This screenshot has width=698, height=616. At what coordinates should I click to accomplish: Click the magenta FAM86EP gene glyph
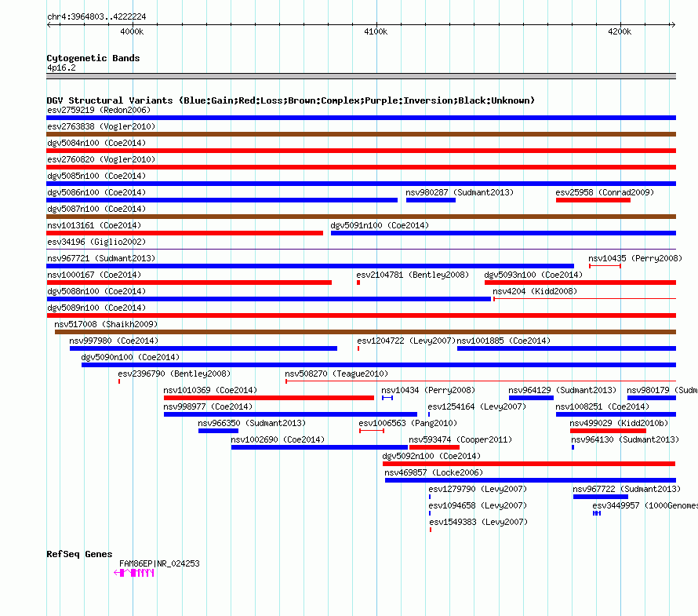coord(134,573)
